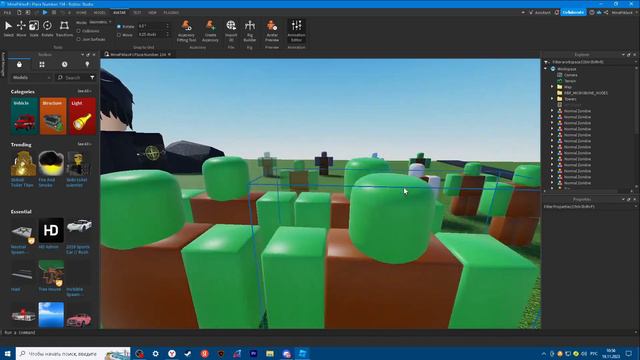The image size is (640, 360).
Task: Open the Create Accessory tool
Action: (210, 31)
